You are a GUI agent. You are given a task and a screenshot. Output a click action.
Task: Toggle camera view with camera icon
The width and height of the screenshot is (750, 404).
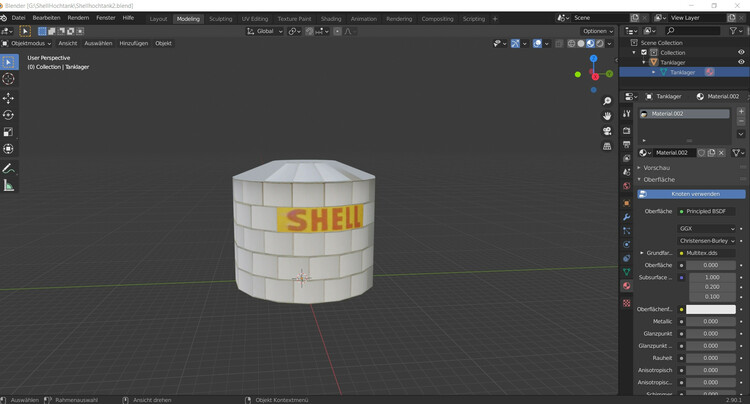[x=607, y=131]
